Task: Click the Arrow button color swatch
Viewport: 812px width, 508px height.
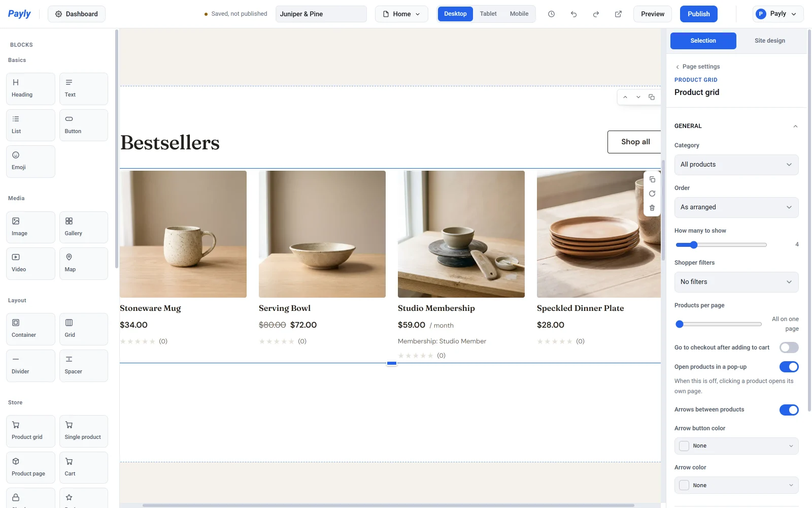Action: click(684, 446)
